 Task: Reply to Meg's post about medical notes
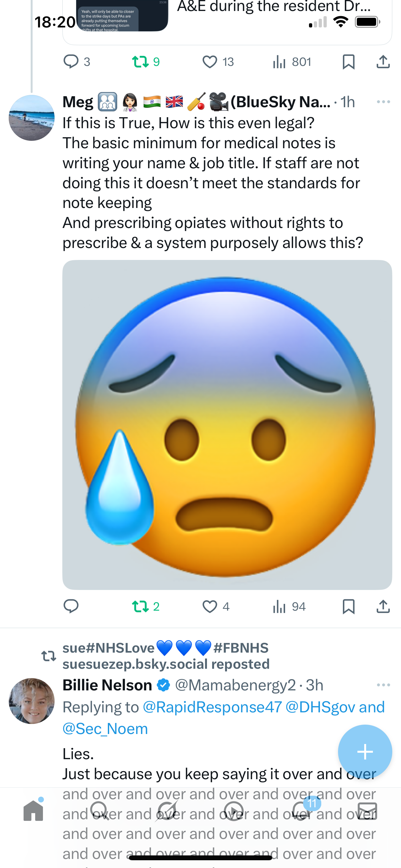[71, 606]
